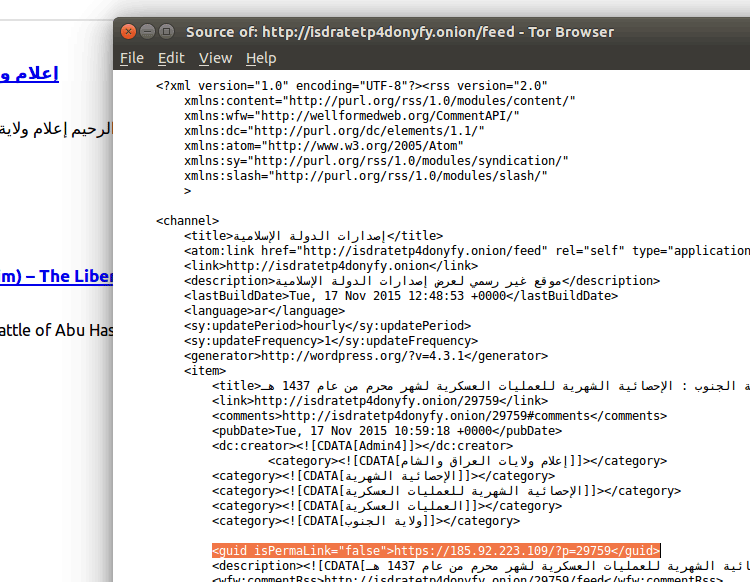Click the atom:link href feed line
Viewport: 750px width, 582px height.
(x=467, y=251)
